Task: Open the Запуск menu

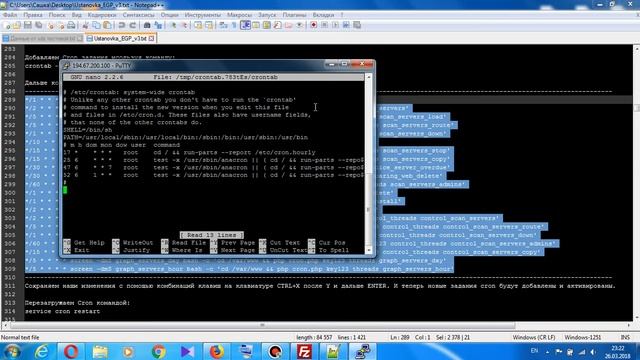Action: 267,15
